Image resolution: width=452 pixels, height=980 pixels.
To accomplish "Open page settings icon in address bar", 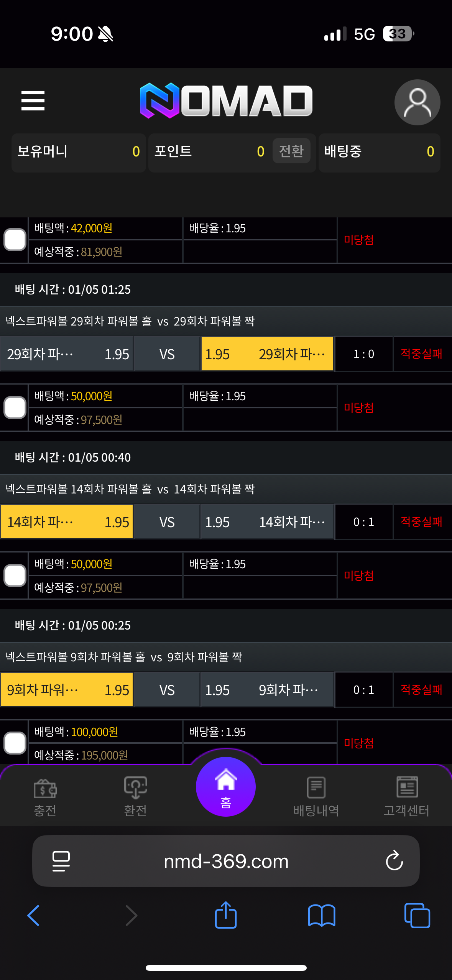I will pyautogui.click(x=61, y=861).
